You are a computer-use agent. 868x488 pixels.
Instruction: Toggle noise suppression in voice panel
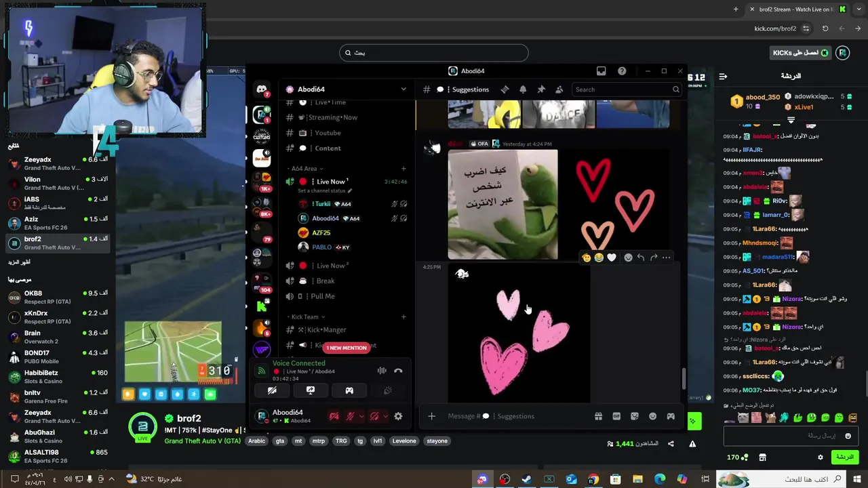[382, 371]
